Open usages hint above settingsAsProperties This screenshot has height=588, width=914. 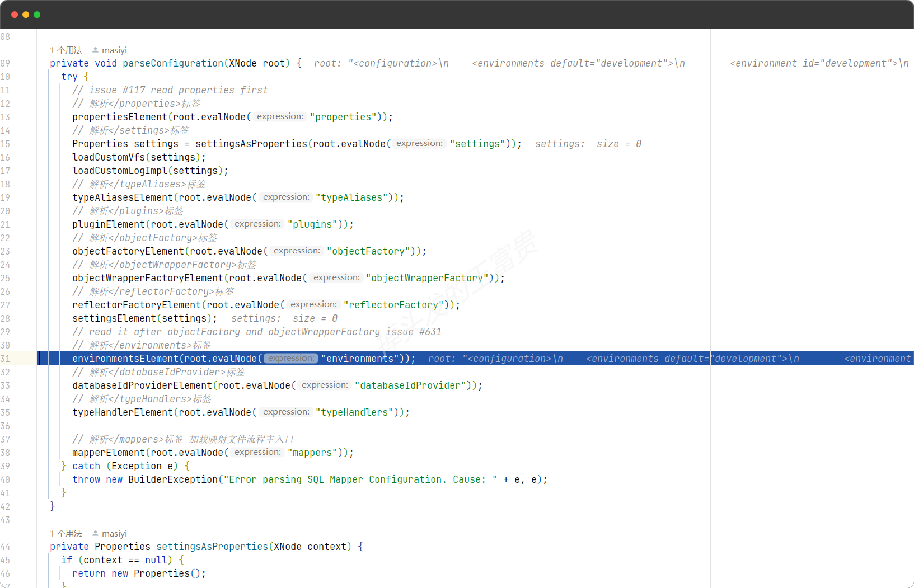tap(66, 534)
